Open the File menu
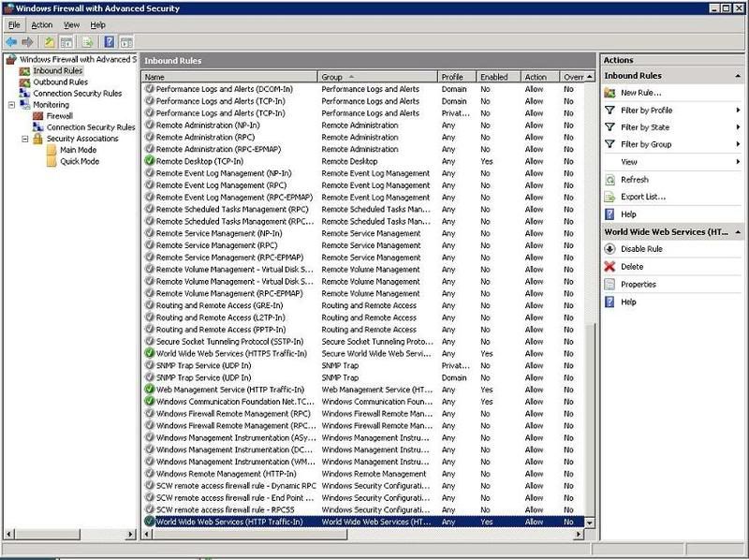The width and height of the screenshot is (749, 560). (14, 25)
